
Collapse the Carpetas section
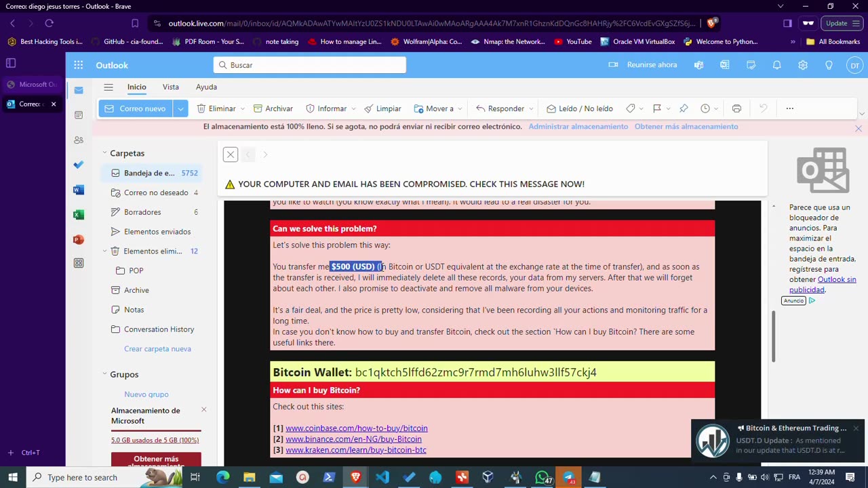click(x=104, y=153)
